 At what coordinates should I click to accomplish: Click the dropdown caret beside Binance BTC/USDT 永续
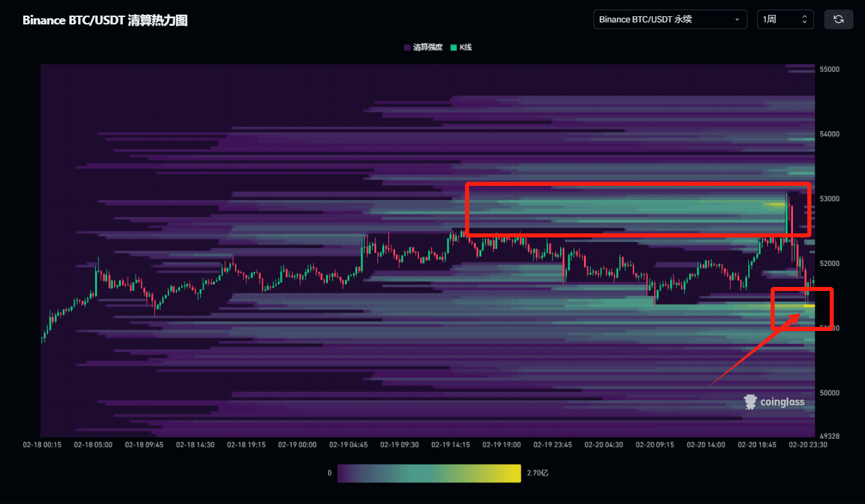click(737, 19)
